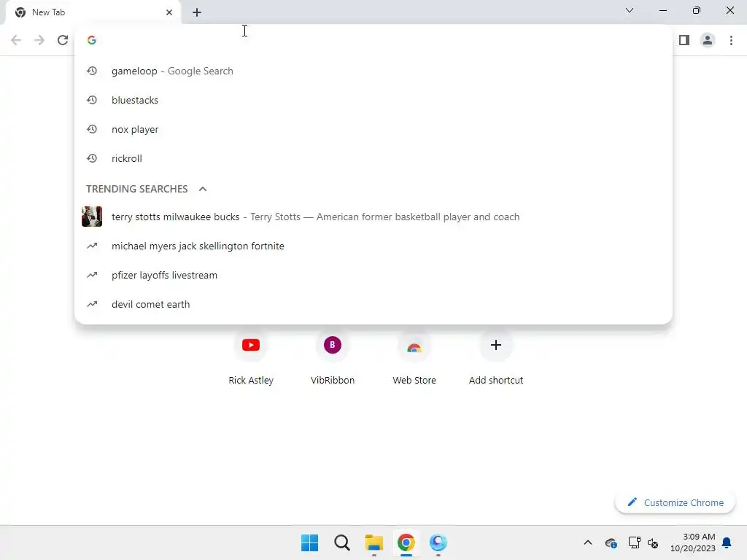This screenshot has width=747, height=560.
Task: Open the profile avatar menu
Action: click(x=708, y=40)
